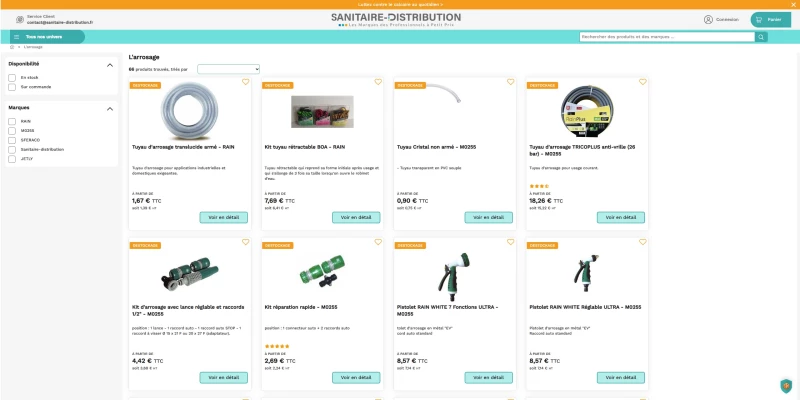
Task: Click the search magnifier button
Action: (761, 37)
